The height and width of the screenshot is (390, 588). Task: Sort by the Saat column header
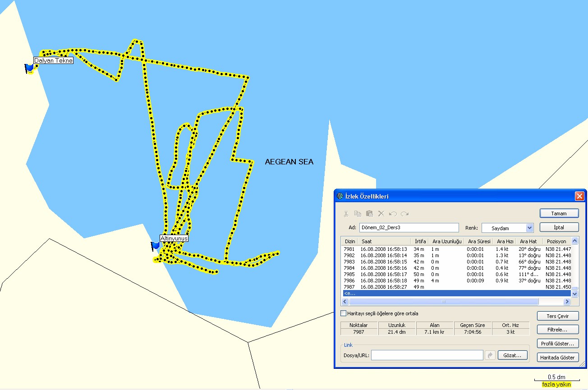coord(385,241)
